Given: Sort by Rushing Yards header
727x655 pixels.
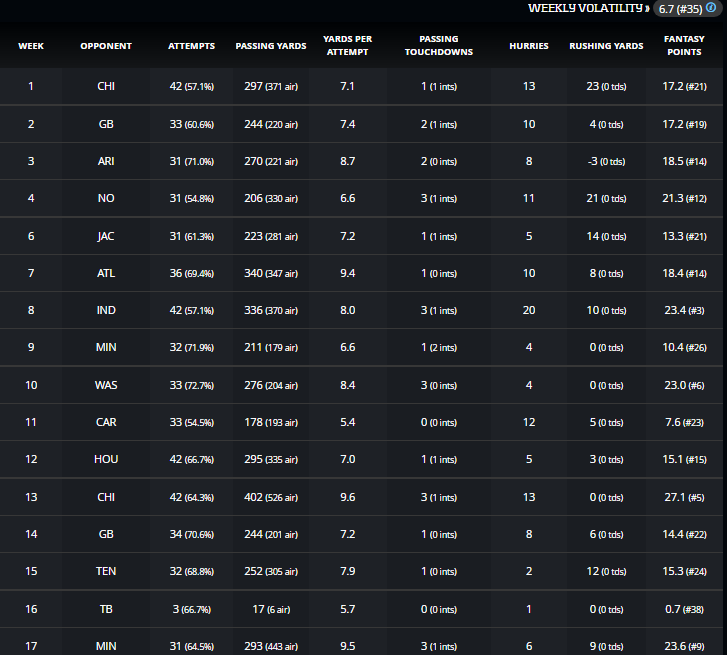Looking at the screenshot, I should [x=606, y=46].
